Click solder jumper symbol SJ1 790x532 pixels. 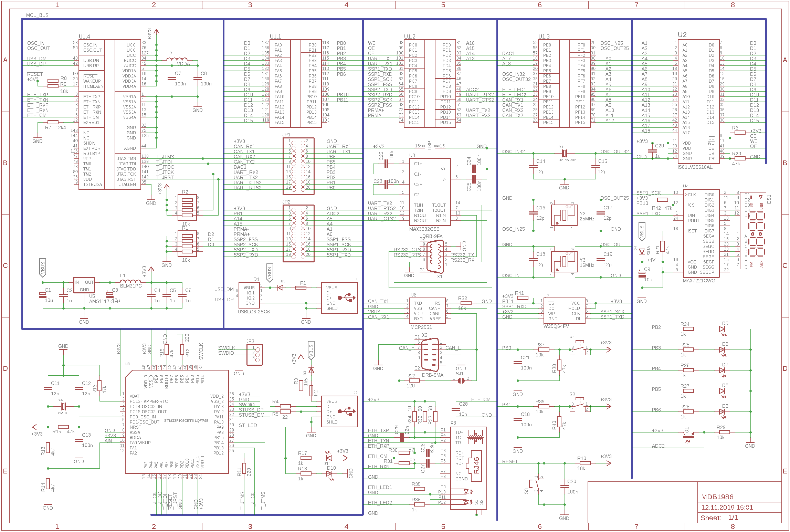[x=461, y=380]
